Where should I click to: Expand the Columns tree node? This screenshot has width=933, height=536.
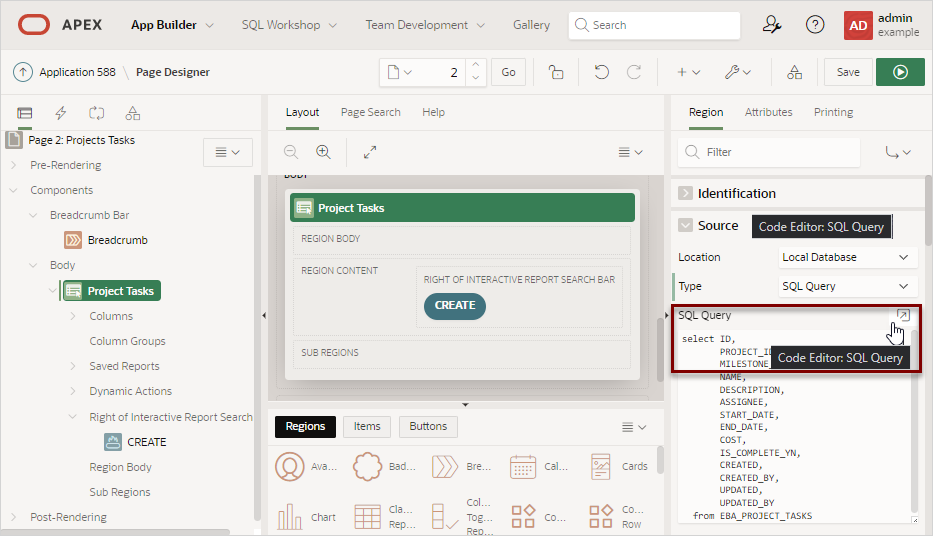coord(73,316)
